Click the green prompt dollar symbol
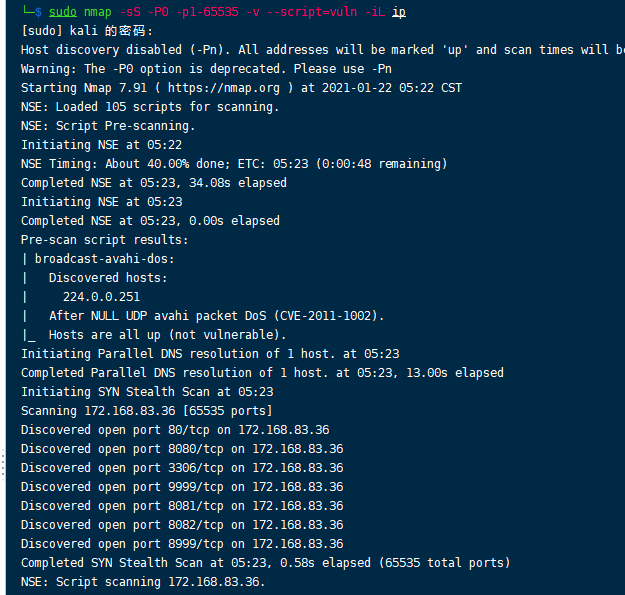The width and height of the screenshot is (625, 595). pos(38,12)
